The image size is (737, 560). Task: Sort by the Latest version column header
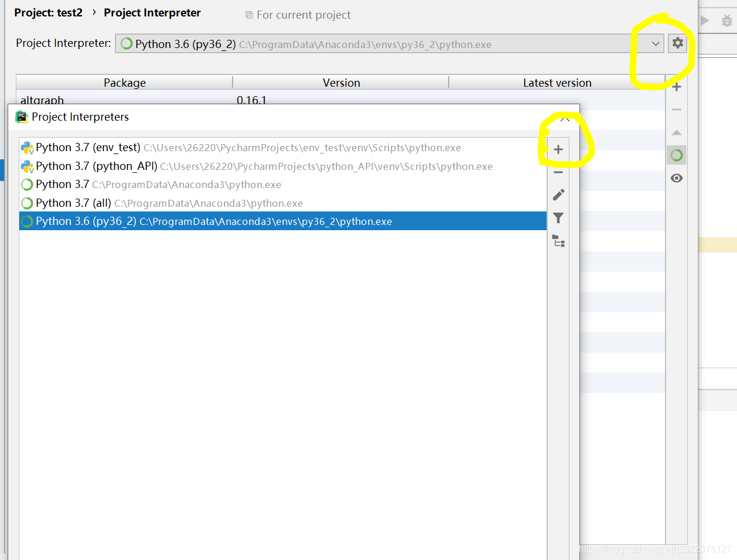(x=557, y=83)
